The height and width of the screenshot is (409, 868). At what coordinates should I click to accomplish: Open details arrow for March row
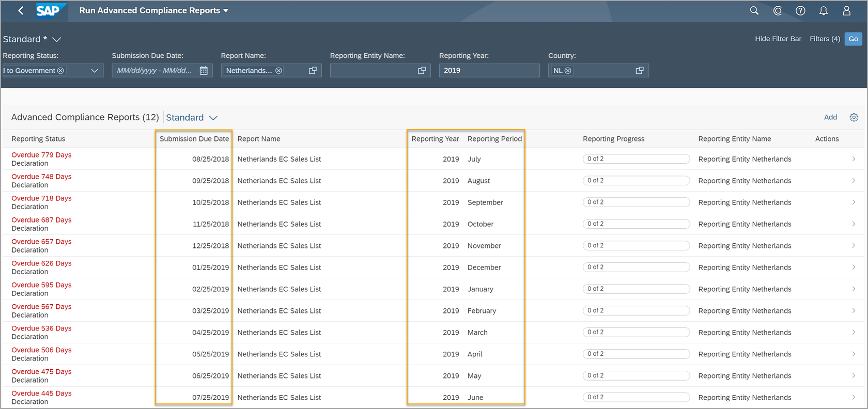coord(854,333)
